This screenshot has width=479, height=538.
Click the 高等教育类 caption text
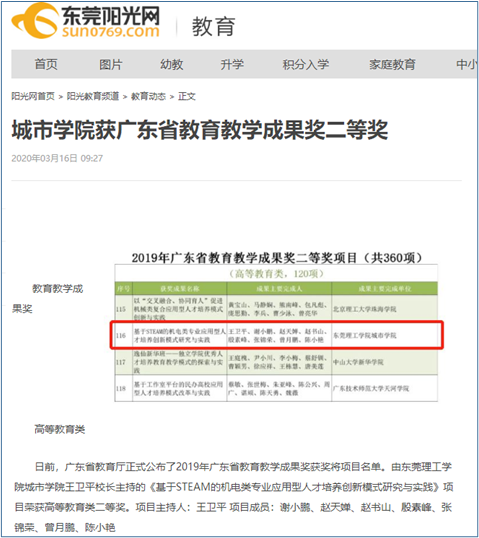(59, 429)
